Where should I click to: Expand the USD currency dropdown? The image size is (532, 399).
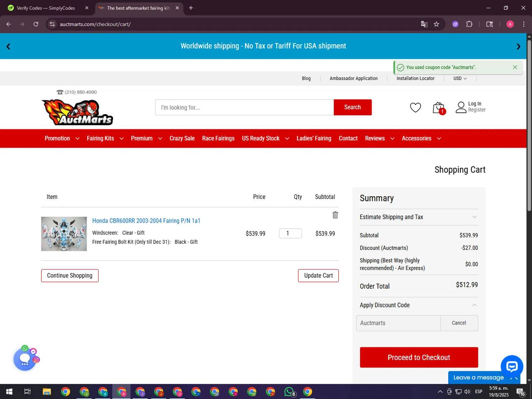[x=460, y=78]
